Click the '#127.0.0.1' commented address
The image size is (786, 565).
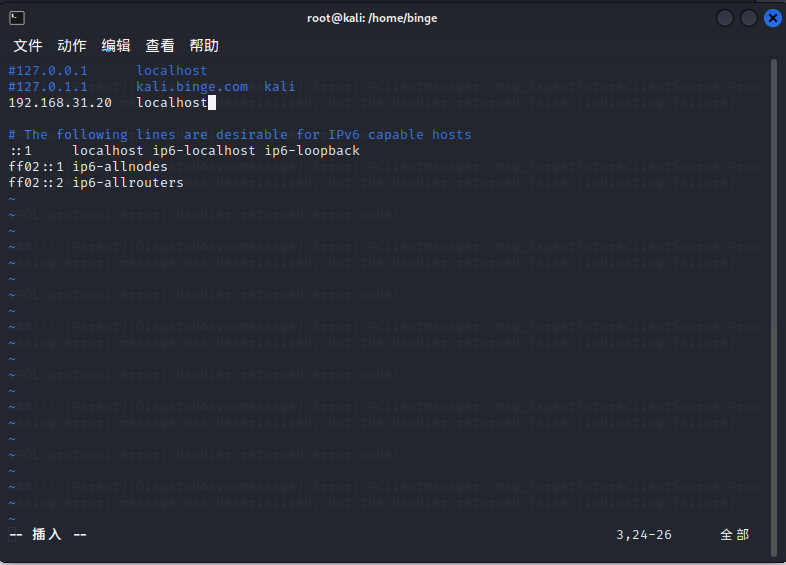point(48,71)
